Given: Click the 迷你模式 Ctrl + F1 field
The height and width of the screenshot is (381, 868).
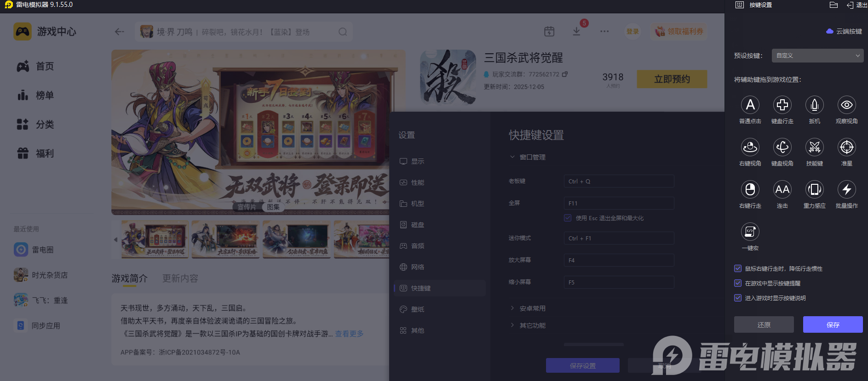Looking at the screenshot, I should 619,238.
